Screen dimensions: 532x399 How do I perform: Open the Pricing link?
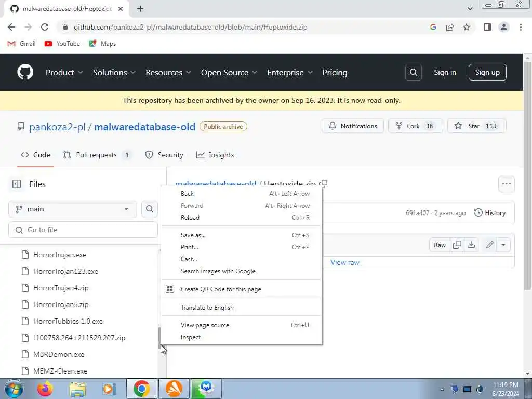click(x=335, y=73)
